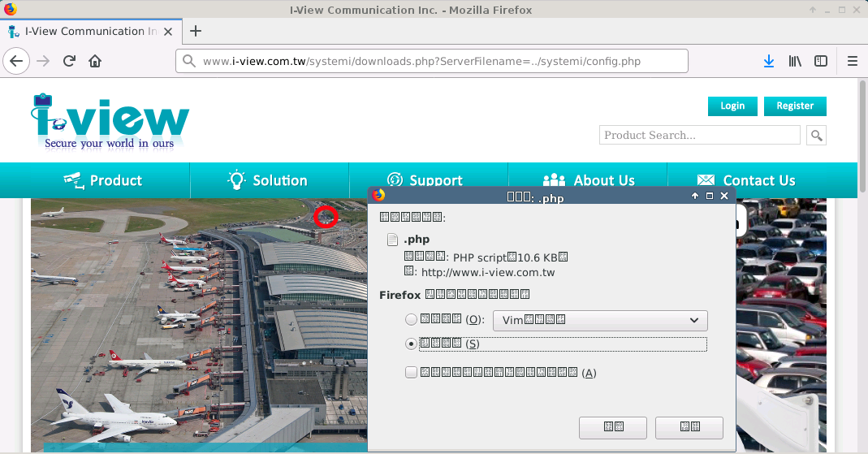The image size is (868, 454).
Task: Open the Firefox hamburger menu
Action: pyautogui.click(x=853, y=61)
